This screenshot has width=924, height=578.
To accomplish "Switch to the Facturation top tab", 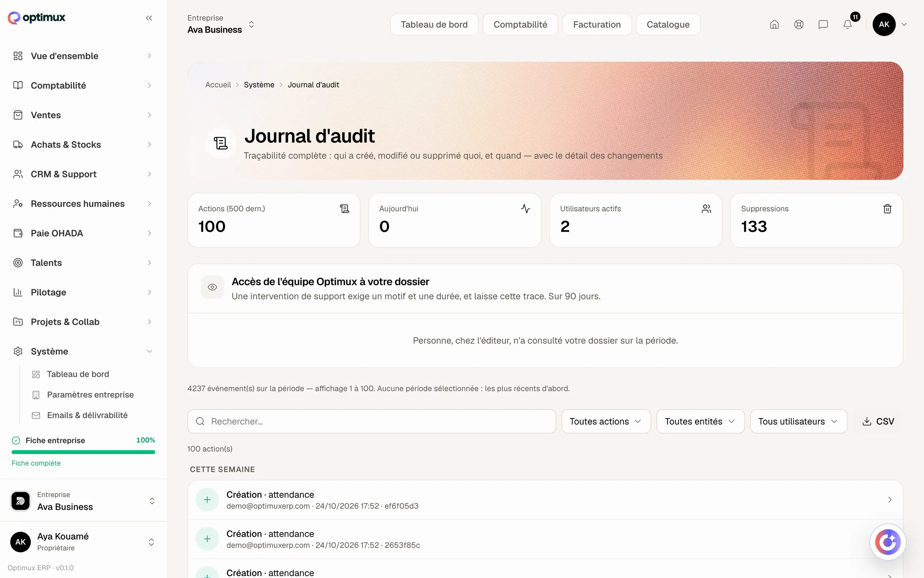I will [x=597, y=25].
